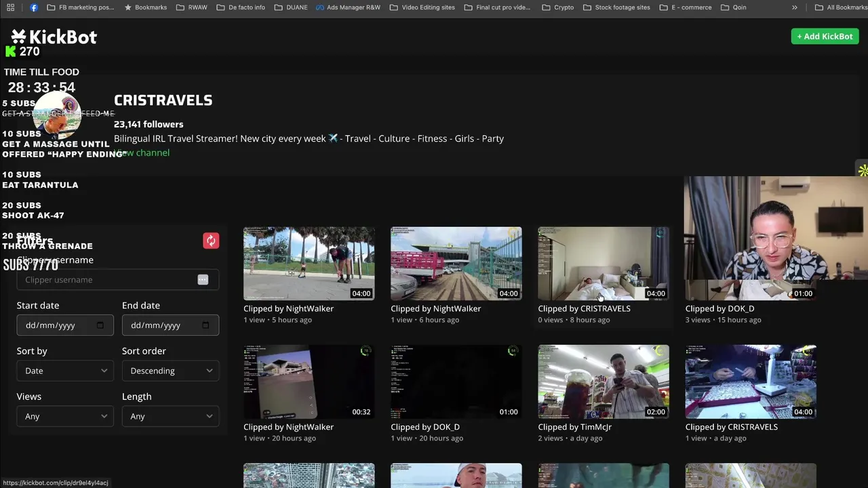Follow the View channel link

(x=142, y=152)
